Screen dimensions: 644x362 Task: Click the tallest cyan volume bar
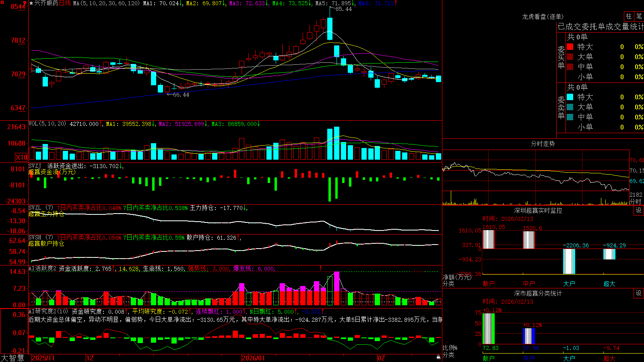tap(337, 144)
